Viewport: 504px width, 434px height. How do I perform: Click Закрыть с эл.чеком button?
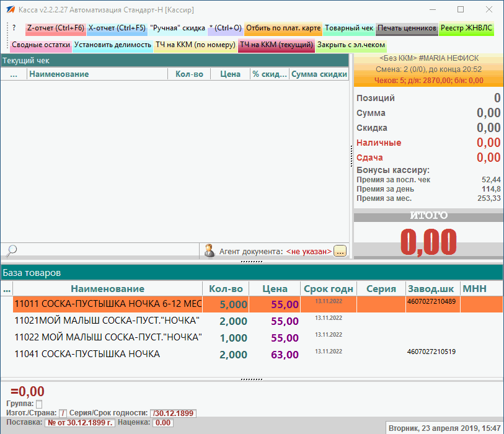click(x=351, y=45)
